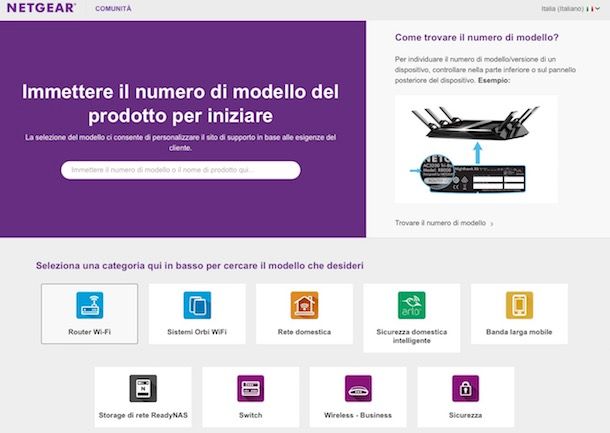The height and width of the screenshot is (433, 610).
Task: Select the Sistemi Orbi WiFi label
Action: [x=197, y=332]
